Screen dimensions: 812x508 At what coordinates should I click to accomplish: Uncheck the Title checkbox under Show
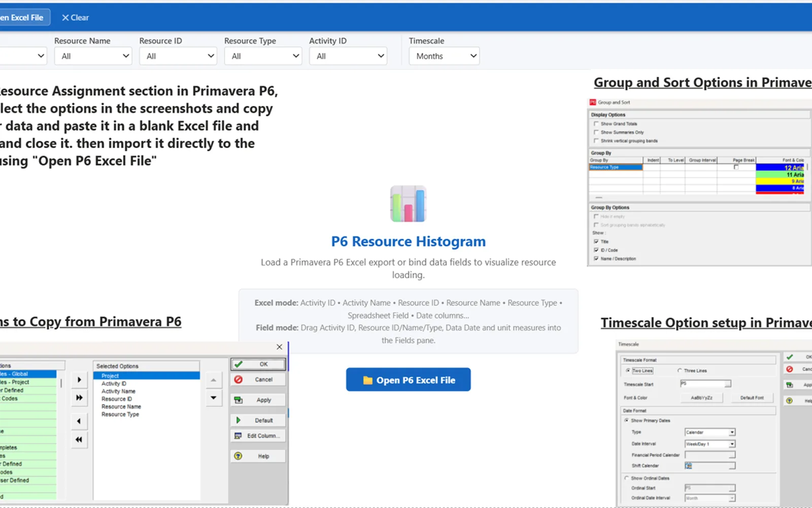click(x=596, y=242)
